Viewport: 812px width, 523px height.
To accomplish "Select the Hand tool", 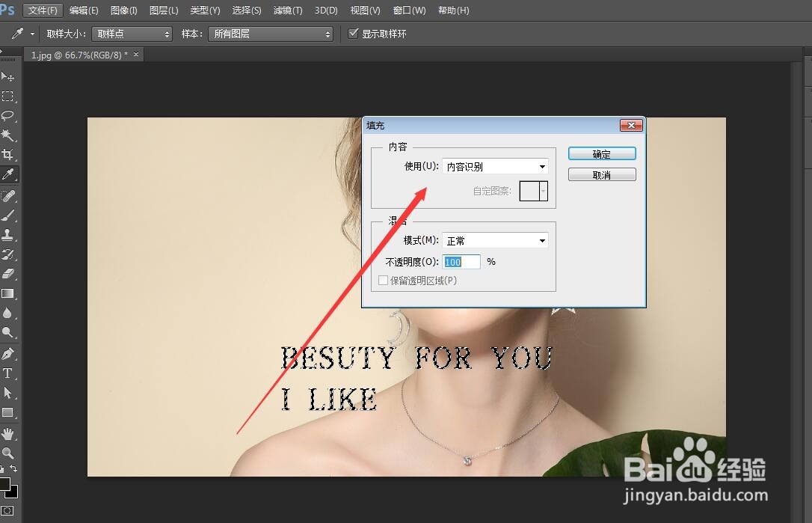I will coord(7,434).
